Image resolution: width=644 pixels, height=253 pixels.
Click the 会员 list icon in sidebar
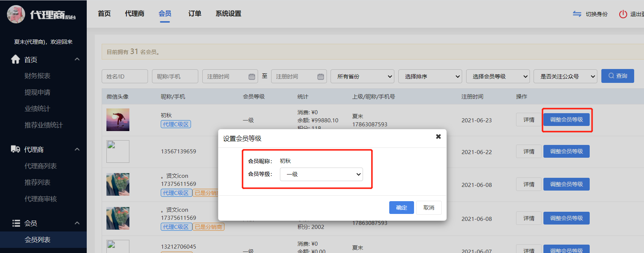[16, 223]
